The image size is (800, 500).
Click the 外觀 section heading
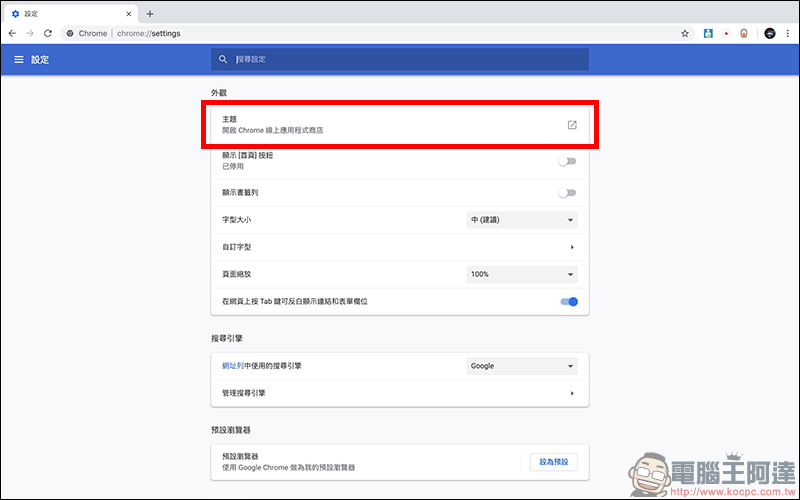click(x=219, y=93)
